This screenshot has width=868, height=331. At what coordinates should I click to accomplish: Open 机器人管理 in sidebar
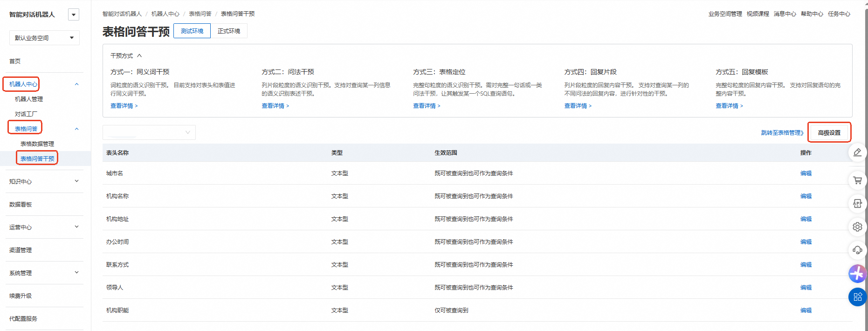(29, 99)
